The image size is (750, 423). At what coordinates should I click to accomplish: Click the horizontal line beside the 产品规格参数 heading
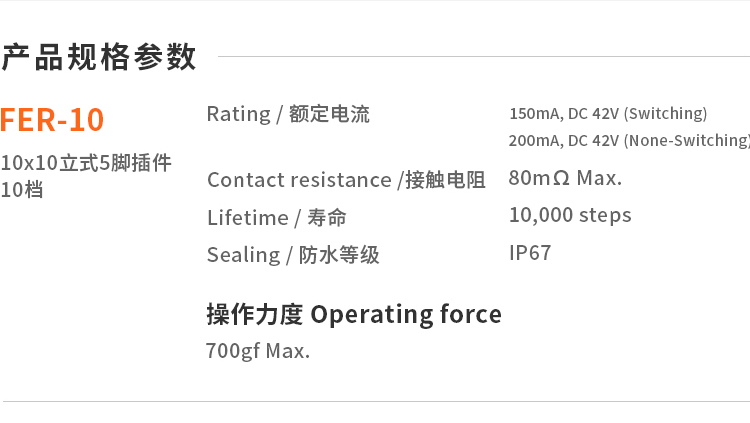(x=480, y=57)
